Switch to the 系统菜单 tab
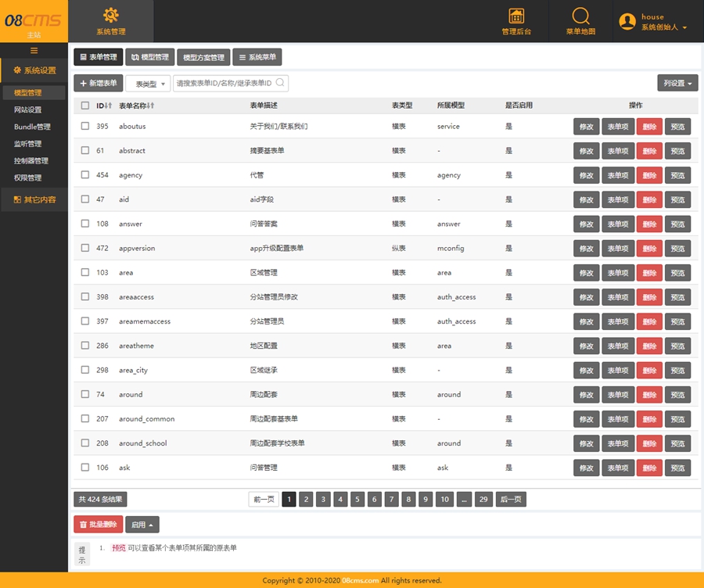Screen dimensions: 704x588 click(x=258, y=56)
